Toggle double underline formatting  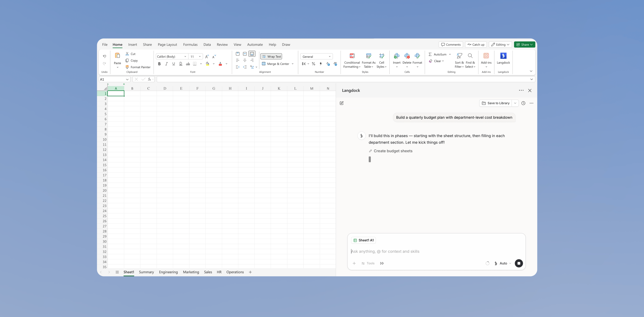coord(181,64)
